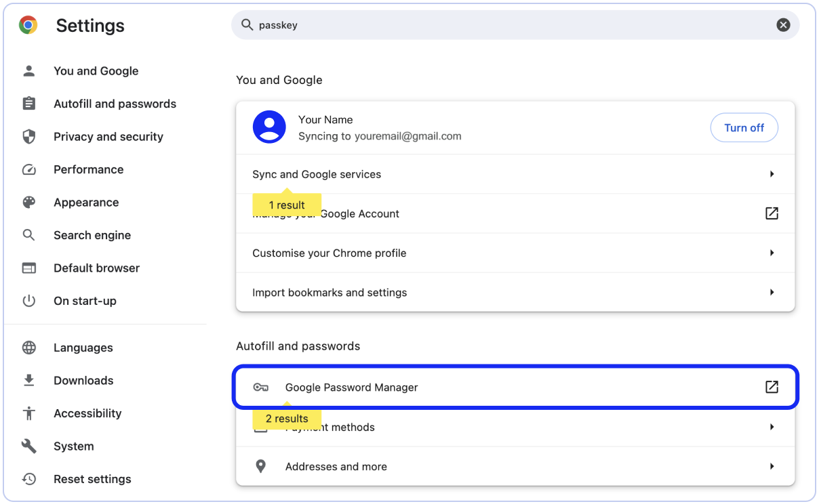Click the Chrome logo icon
The height and width of the screenshot is (504, 819).
pyautogui.click(x=28, y=26)
